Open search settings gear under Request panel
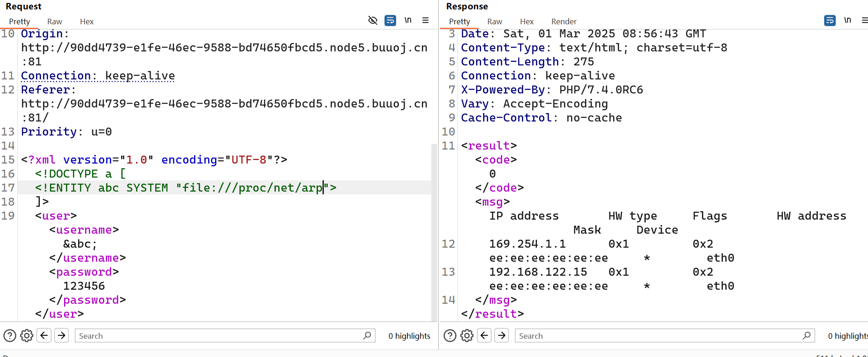Screen dimensions: 868x357 point(27,336)
